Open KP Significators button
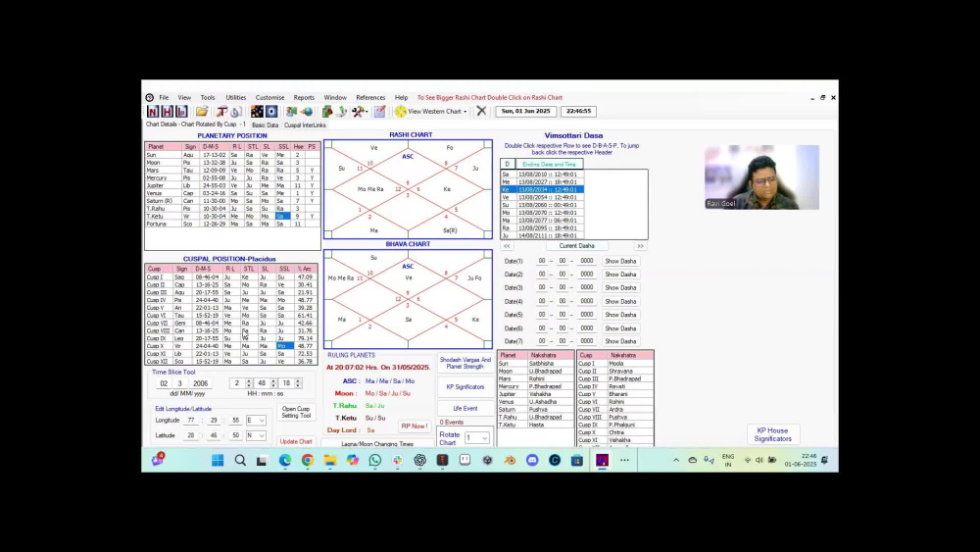Viewport: 980px width, 552px height. click(465, 387)
